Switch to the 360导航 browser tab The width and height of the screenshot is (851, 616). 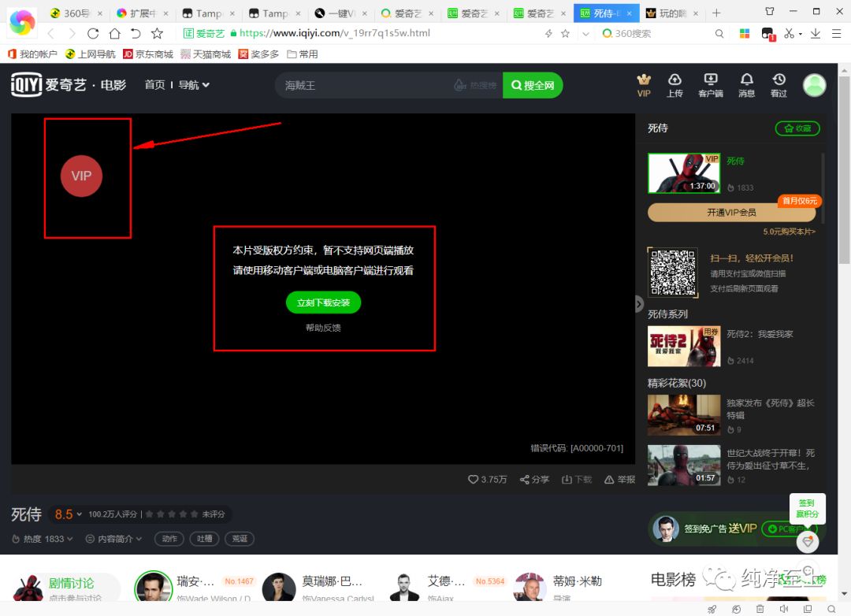[x=76, y=13]
